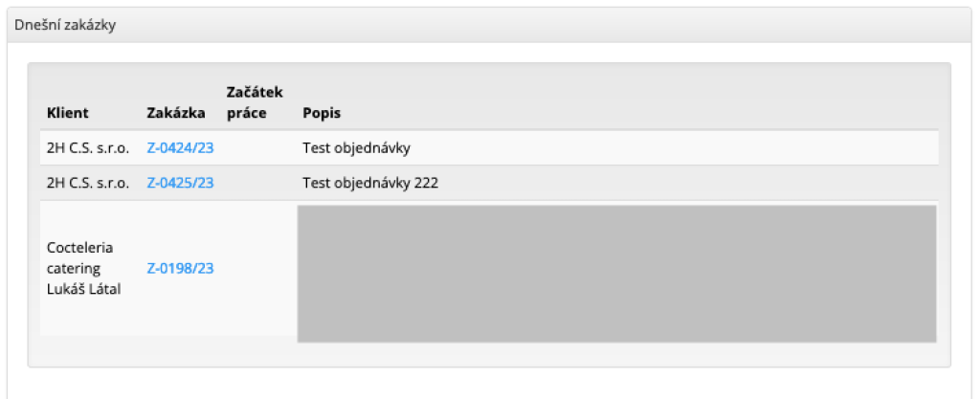The width and height of the screenshot is (980, 399).
Task: Click the gray strip under the last table row
Action: 488,351
